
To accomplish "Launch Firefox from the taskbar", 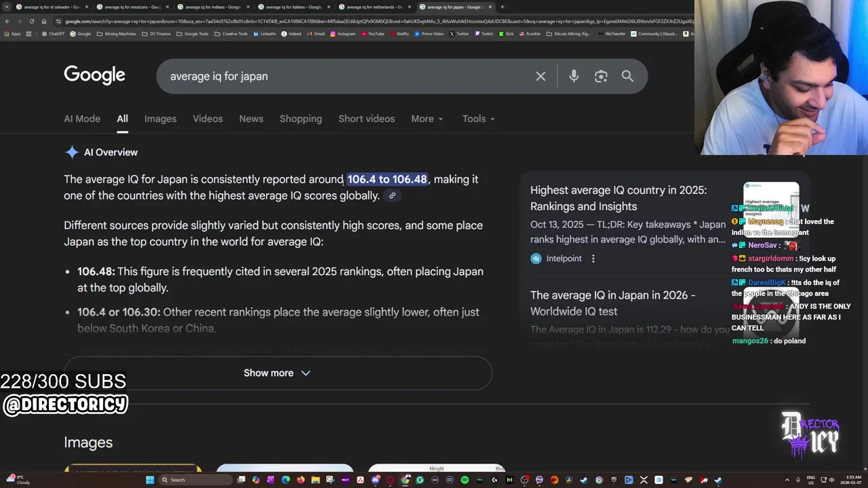I will (300, 480).
